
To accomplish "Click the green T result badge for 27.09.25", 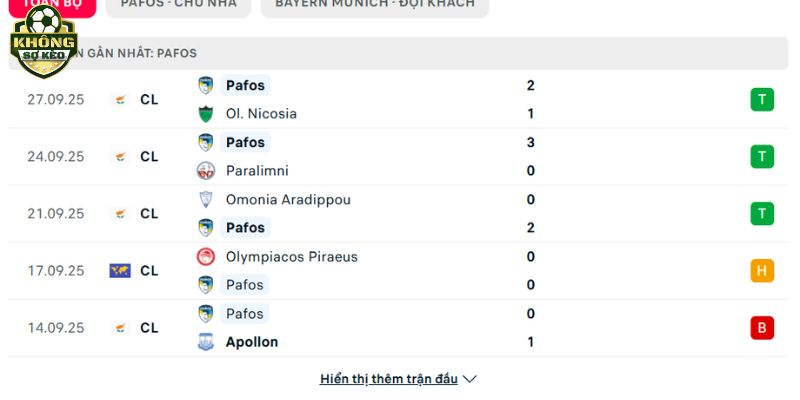I will 762,99.
